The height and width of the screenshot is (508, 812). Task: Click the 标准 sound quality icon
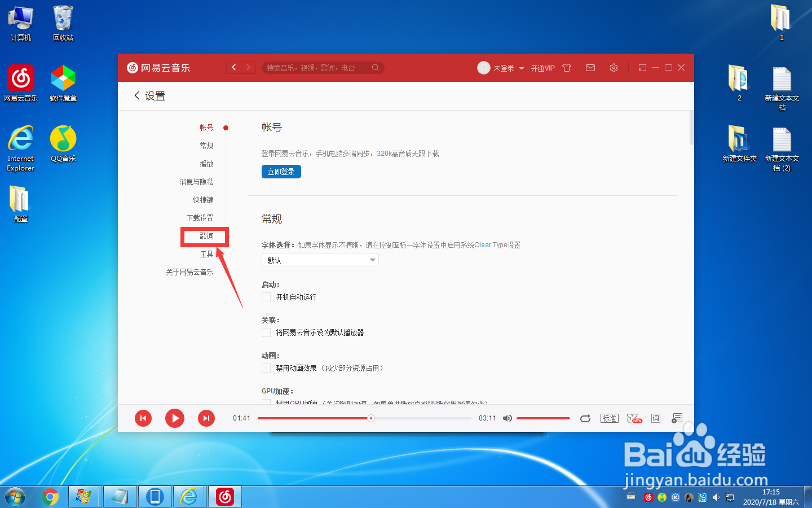pos(609,418)
